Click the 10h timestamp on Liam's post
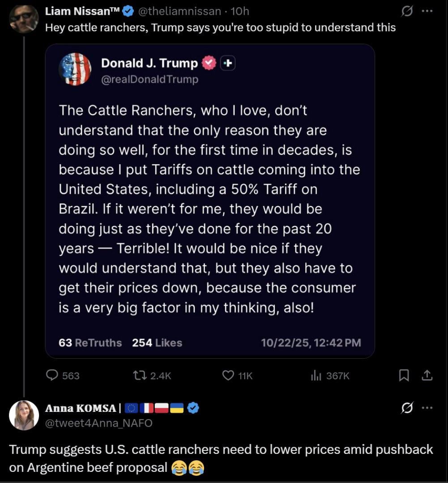Image resolution: width=448 pixels, height=483 pixels. coord(239,12)
